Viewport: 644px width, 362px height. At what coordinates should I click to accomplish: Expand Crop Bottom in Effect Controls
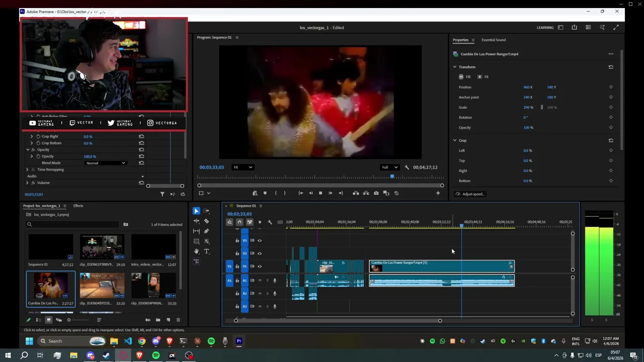tap(32, 143)
